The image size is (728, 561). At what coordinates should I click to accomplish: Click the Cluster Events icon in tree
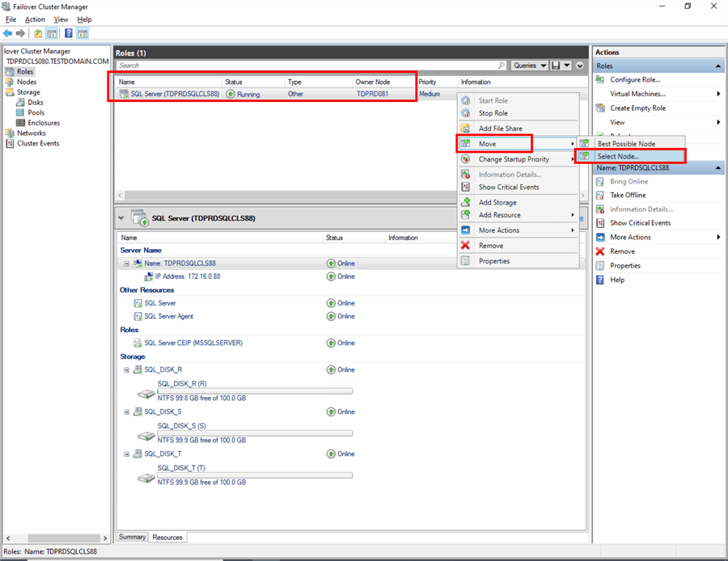[x=11, y=144]
